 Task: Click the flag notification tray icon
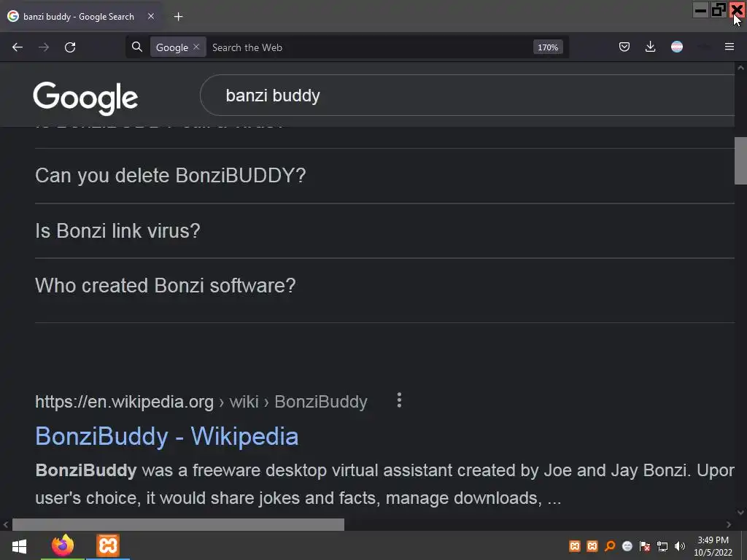coord(645,546)
